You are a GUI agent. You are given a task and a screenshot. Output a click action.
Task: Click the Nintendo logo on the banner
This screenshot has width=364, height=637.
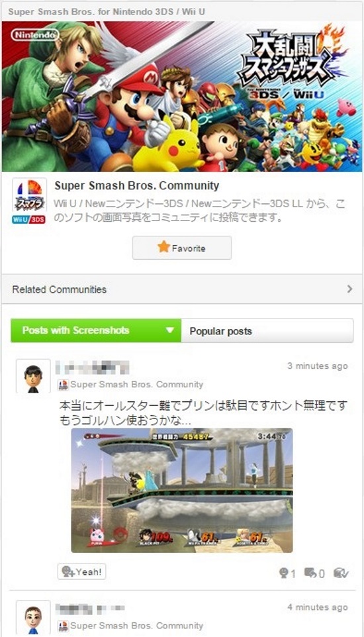tap(35, 35)
